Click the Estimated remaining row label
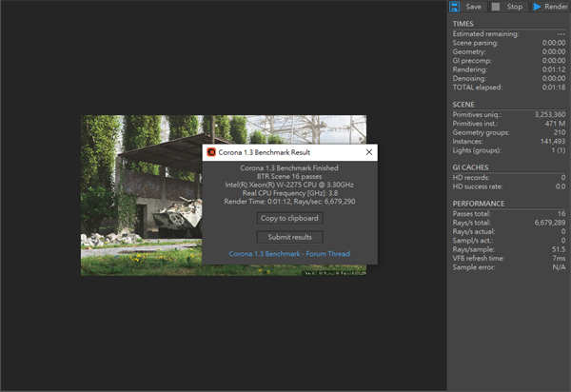This screenshot has height=392, width=571. (485, 34)
